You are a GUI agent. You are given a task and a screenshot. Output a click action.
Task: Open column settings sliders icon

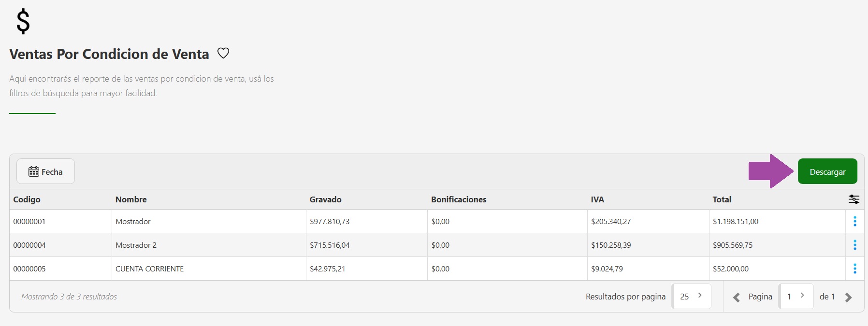[854, 199]
